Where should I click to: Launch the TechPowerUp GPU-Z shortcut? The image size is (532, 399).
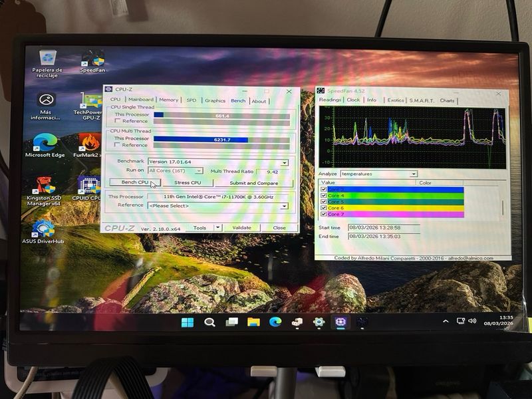tap(88, 106)
